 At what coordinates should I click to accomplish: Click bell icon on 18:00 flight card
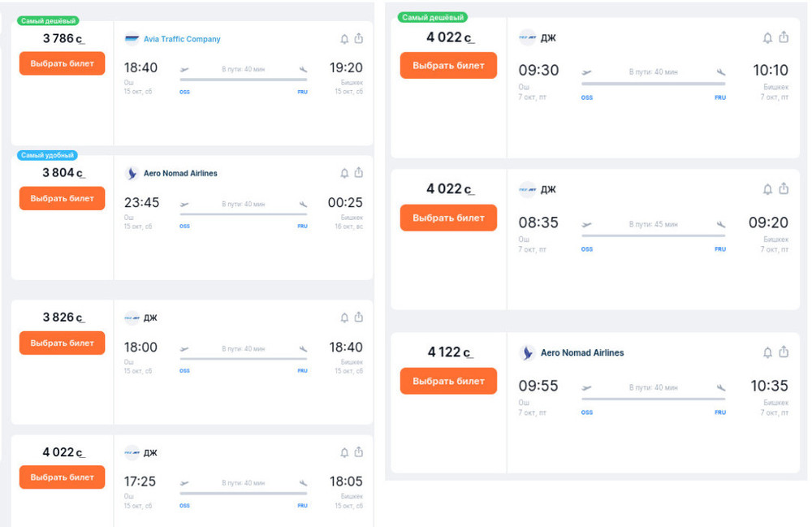click(344, 317)
